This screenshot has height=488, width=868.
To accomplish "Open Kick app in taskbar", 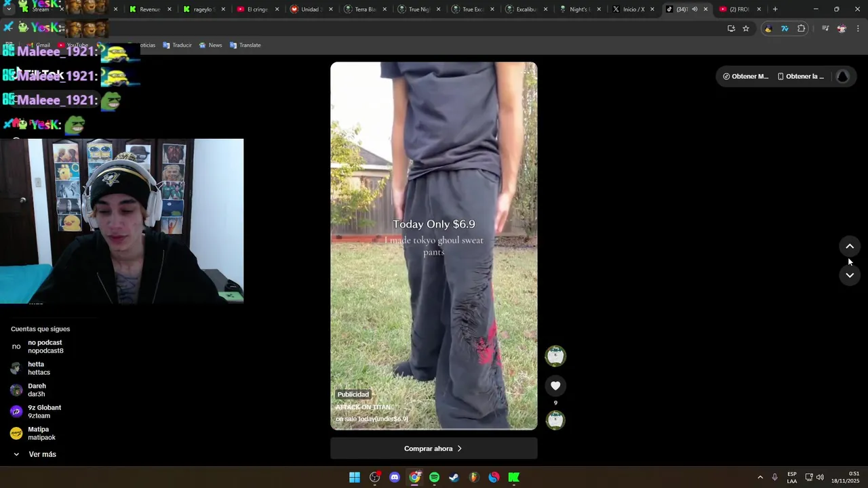I will [x=514, y=477].
